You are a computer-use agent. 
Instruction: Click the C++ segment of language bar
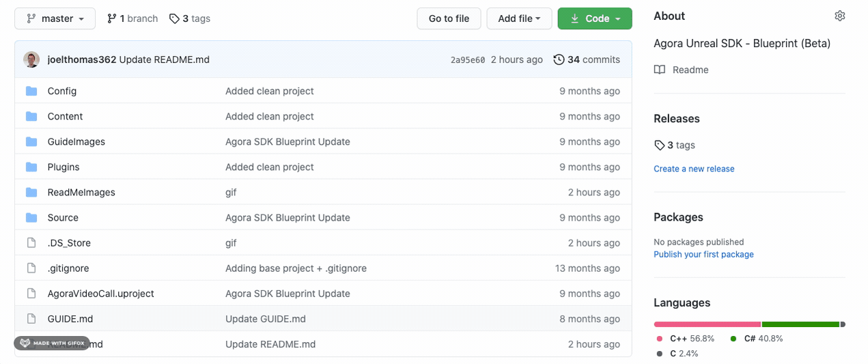click(x=707, y=324)
